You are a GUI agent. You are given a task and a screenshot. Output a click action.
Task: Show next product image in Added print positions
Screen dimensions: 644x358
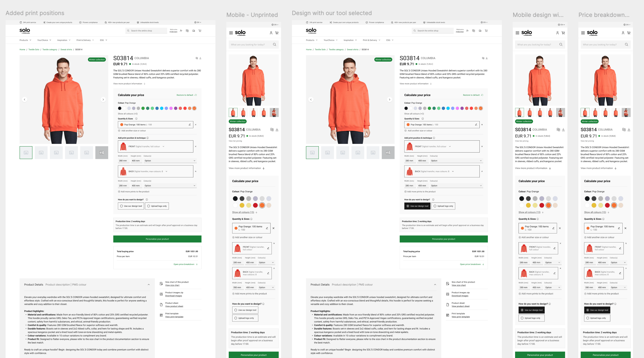click(x=103, y=99)
